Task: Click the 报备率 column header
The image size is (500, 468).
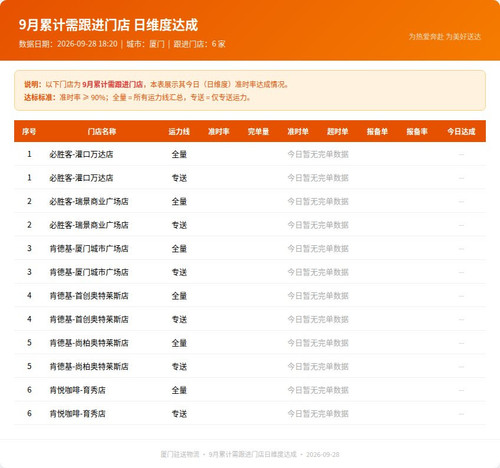Action: (x=417, y=132)
